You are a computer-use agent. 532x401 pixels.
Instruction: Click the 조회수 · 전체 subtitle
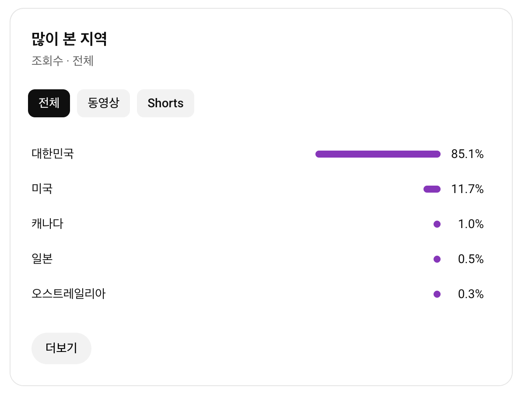point(63,61)
